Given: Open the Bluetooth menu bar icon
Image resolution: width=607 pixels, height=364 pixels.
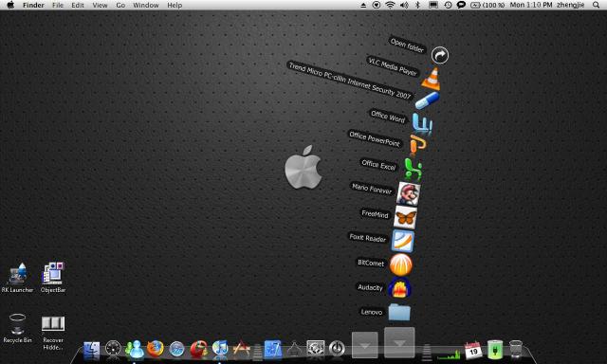Looking at the screenshot, I should click(417, 5).
